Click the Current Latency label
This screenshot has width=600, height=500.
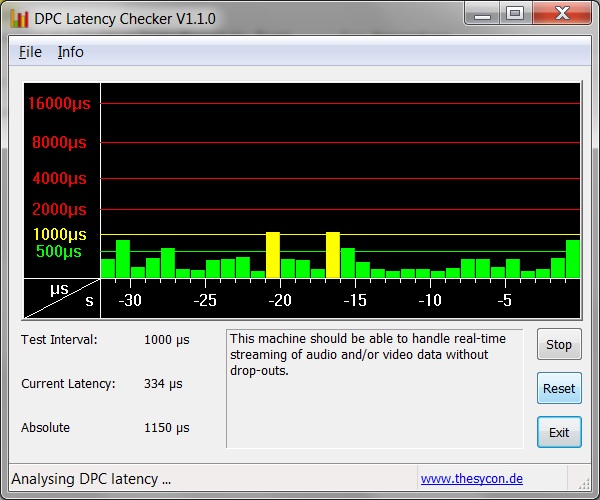tap(68, 384)
